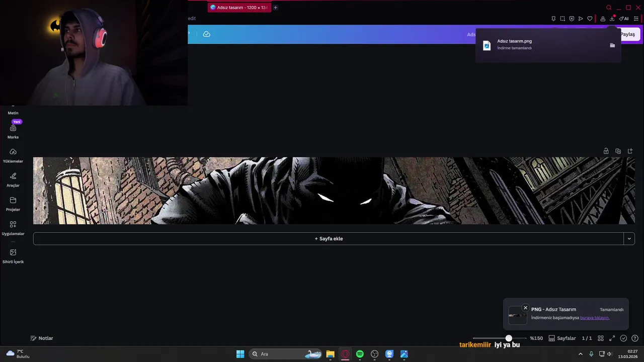The image size is (644, 362).
Task: Click the 1 / 1 page counter
Action: pos(587,338)
